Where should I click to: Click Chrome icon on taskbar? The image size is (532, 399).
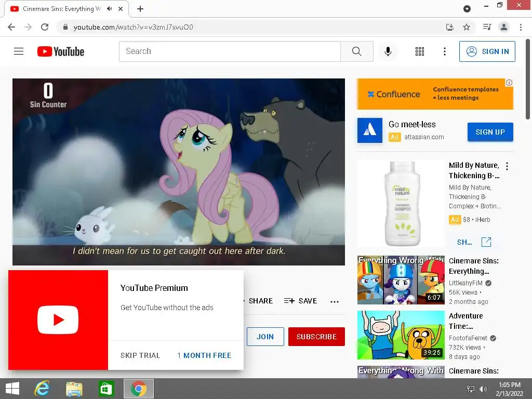[138, 389]
